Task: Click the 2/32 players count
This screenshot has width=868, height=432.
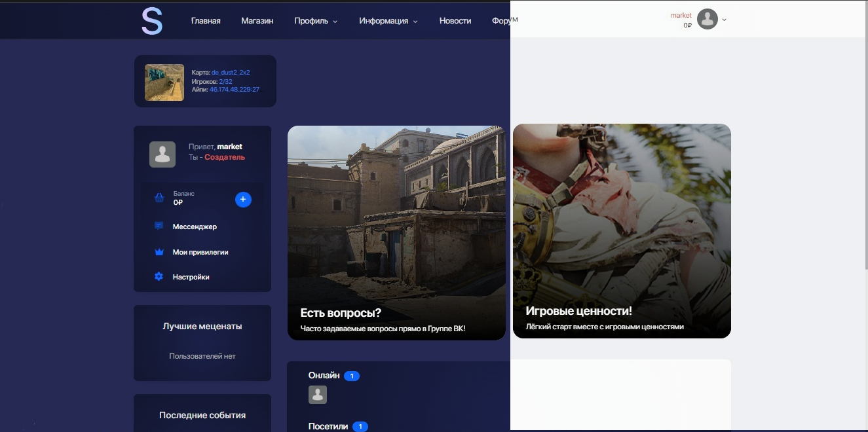Action: [x=225, y=81]
